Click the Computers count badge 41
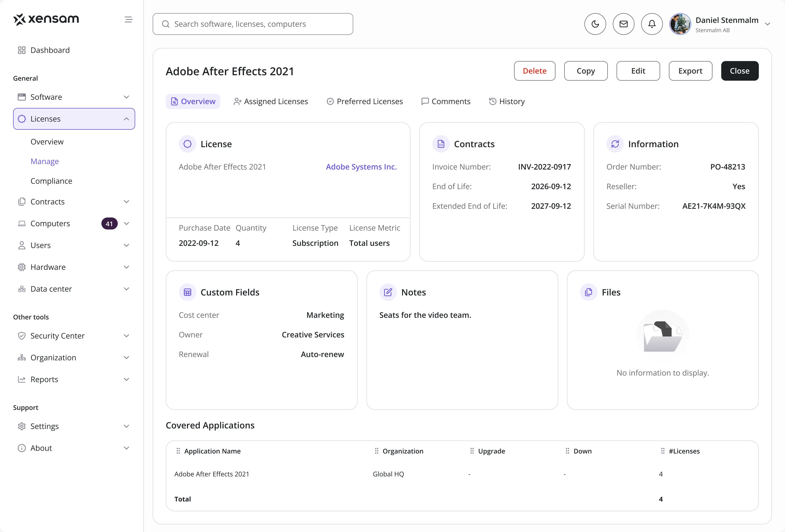The width and height of the screenshot is (785, 532). [x=110, y=223]
